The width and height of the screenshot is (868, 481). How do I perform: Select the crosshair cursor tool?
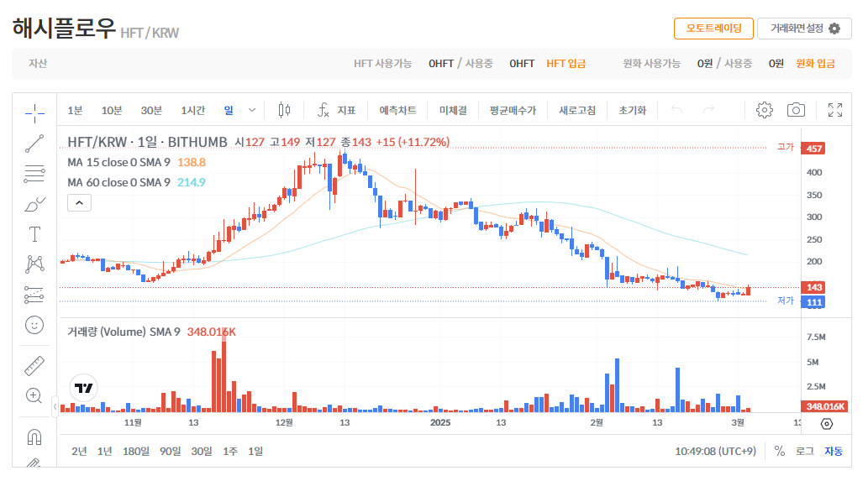click(x=34, y=113)
